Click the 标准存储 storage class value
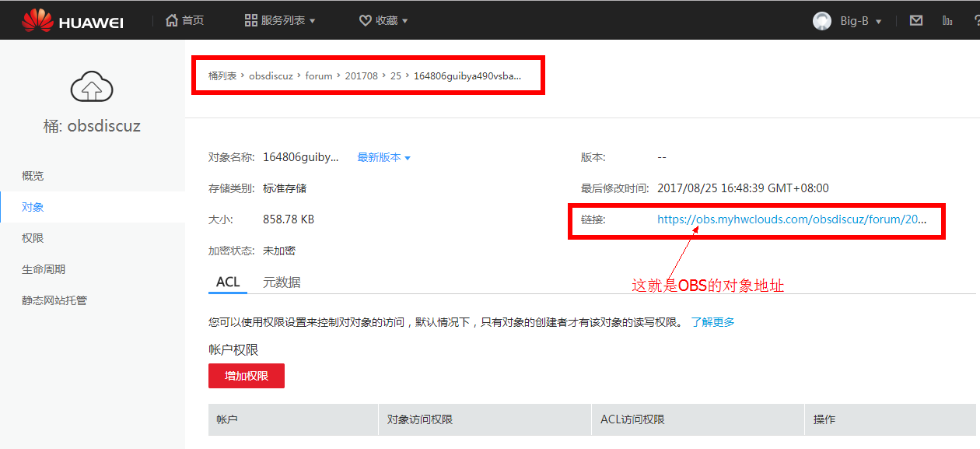Screen dimensions: 980x449 (x=285, y=188)
